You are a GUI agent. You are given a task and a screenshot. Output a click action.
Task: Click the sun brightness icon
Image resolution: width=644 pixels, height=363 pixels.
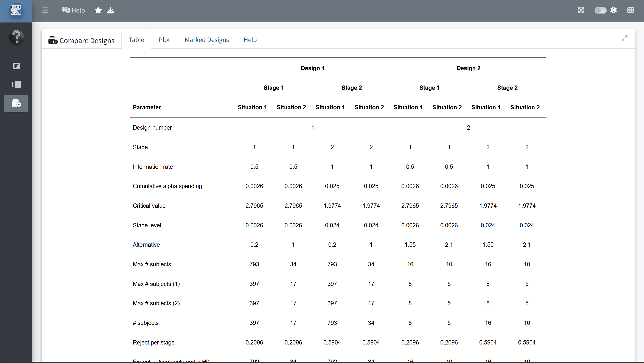(613, 10)
